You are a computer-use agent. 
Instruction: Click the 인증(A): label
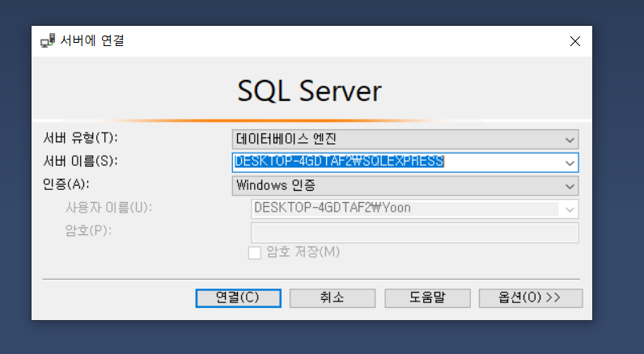66,184
